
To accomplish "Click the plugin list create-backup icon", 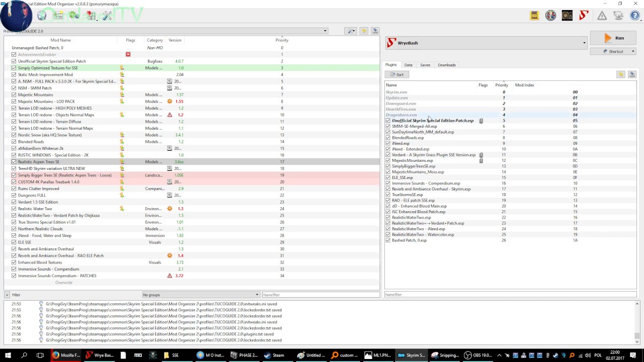I will (x=632, y=74).
